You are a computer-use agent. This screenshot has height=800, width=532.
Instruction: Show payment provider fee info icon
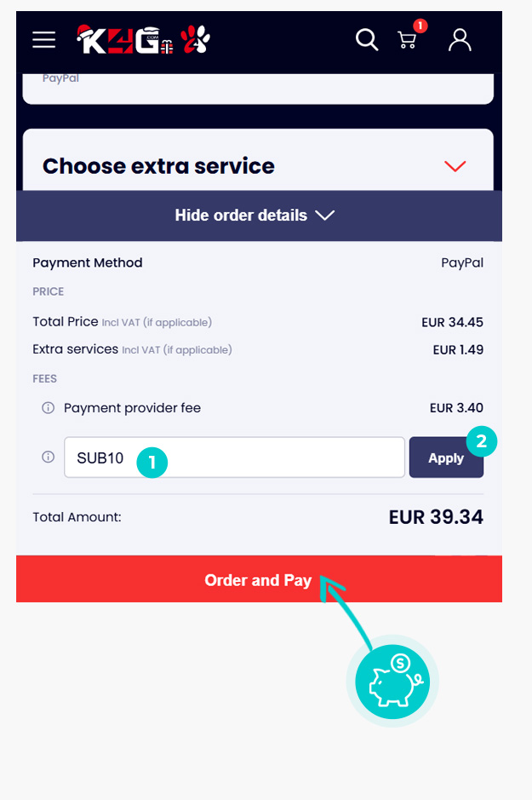coord(48,407)
